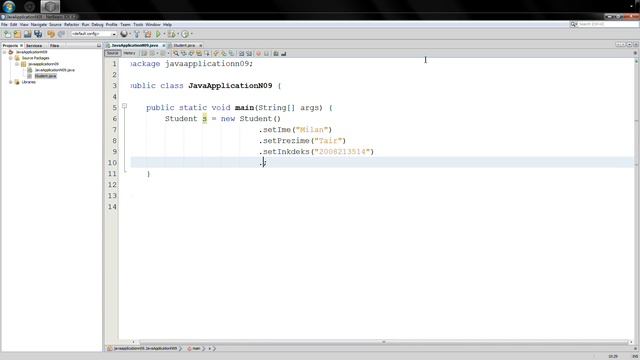
Task: Select Student.java in project tree
Action: click(x=45, y=76)
